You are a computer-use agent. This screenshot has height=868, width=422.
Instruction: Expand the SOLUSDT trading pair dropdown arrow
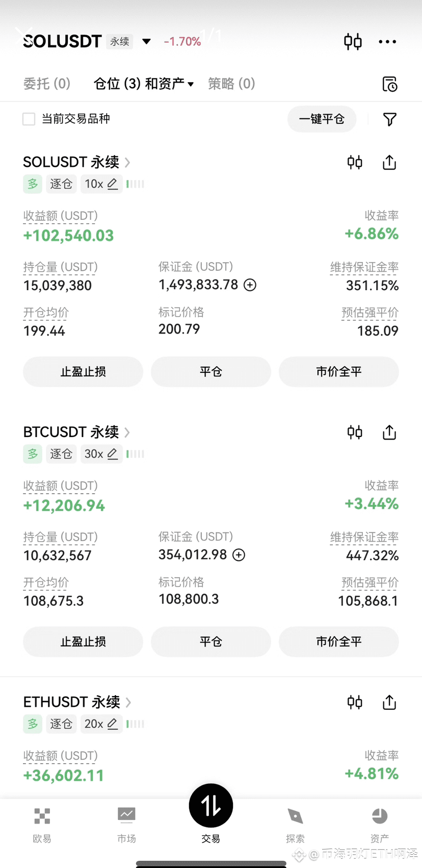[x=146, y=41]
